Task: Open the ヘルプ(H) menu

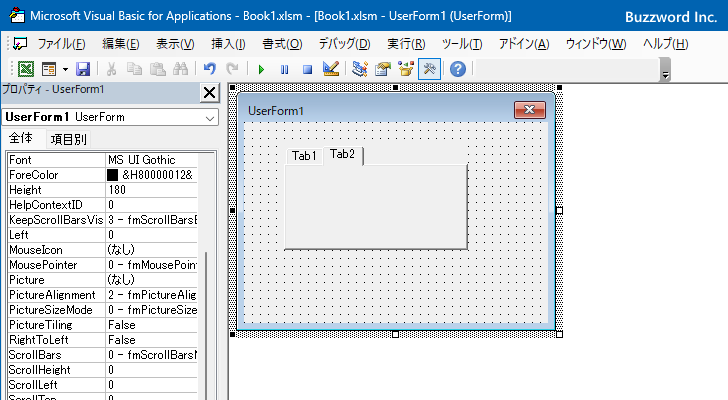Action: 665,44
